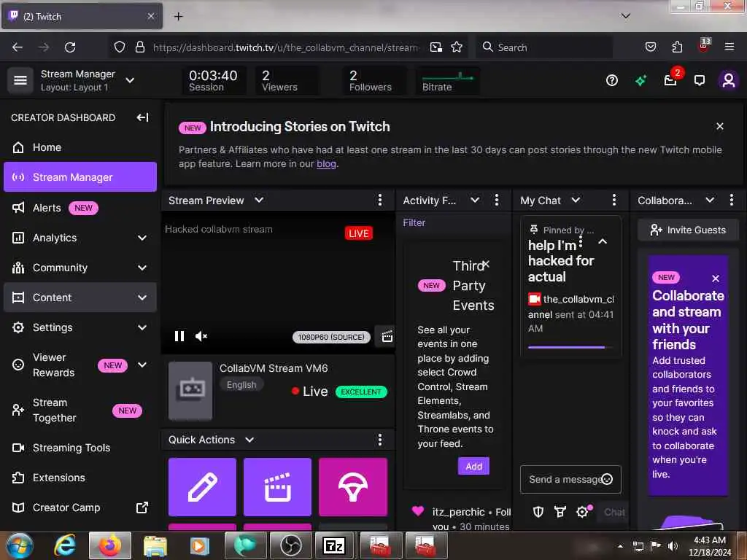The width and height of the screenshot is (747, 560).
Task: Collapse the Creator Dashboard sidebar arrow
Action: (142, 117)
